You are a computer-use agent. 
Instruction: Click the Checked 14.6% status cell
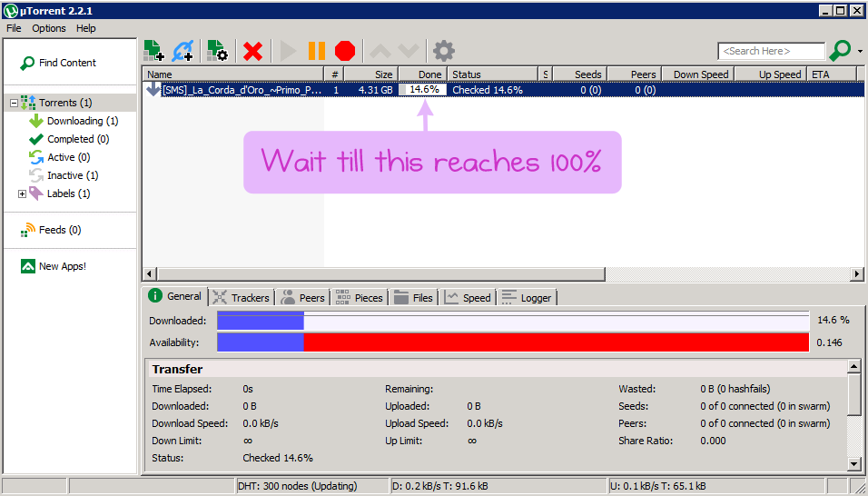point(488,90)
